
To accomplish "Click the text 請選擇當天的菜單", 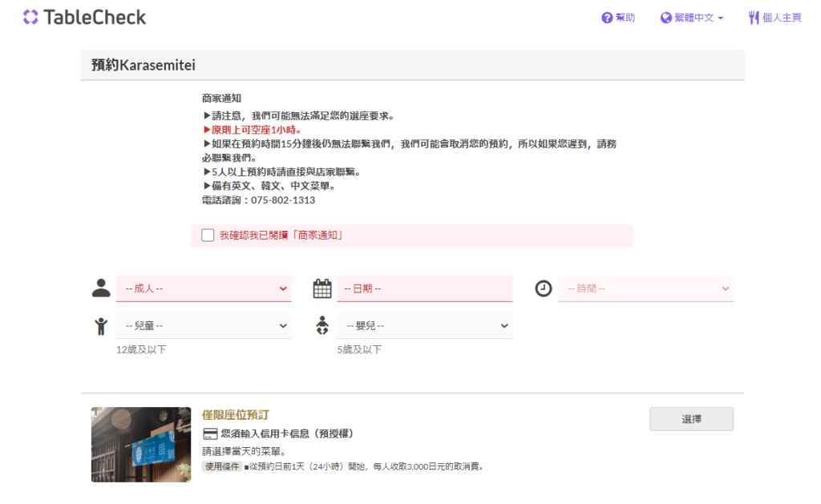I will (x=244, y=451).
